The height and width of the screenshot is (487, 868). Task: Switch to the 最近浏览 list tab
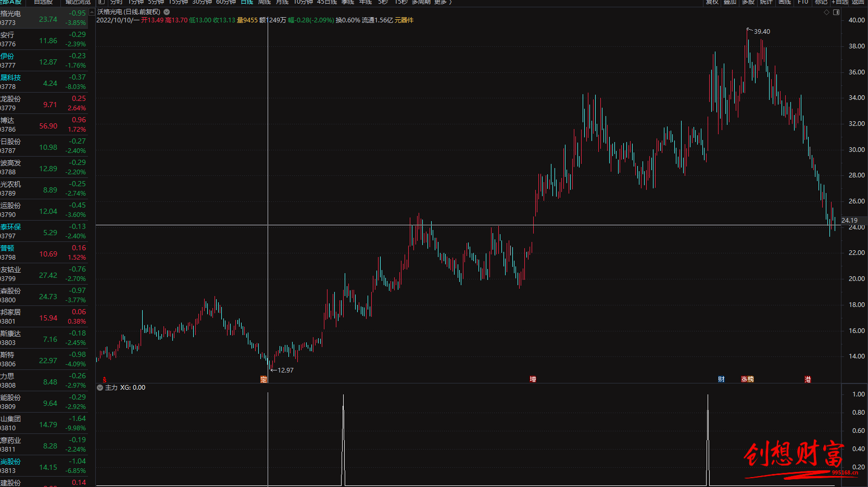pos(78,2)
